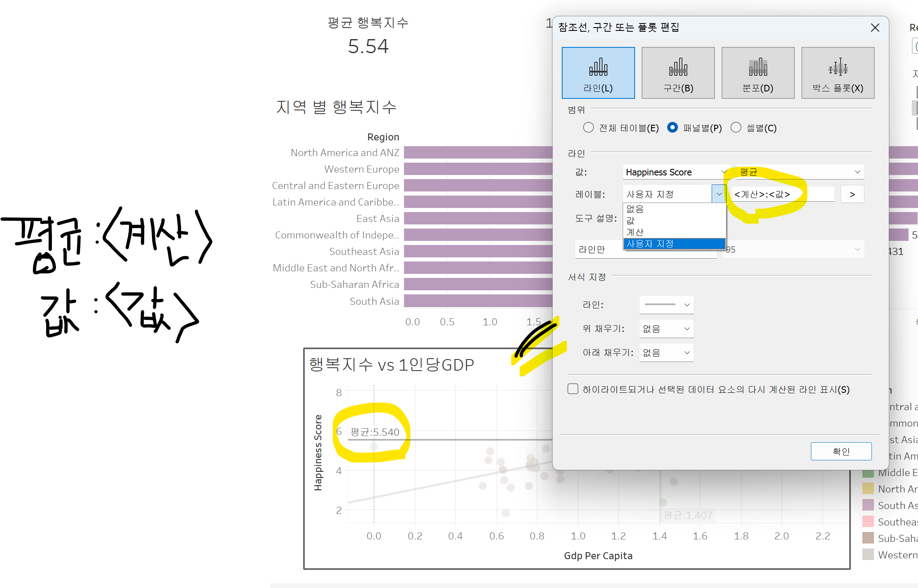
Task: Open the 아래 채우기 fill dropdown
Action: coord(666,352)
